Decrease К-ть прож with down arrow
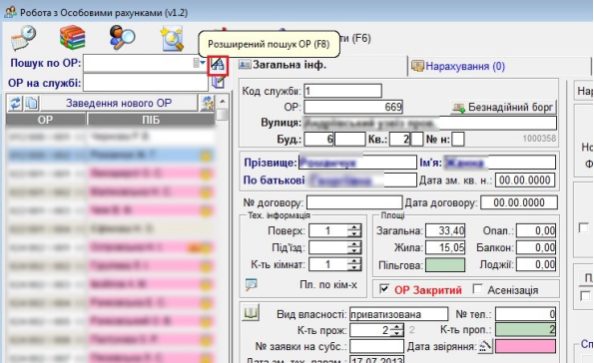The image size is (594, 363). tap(397, 333)
